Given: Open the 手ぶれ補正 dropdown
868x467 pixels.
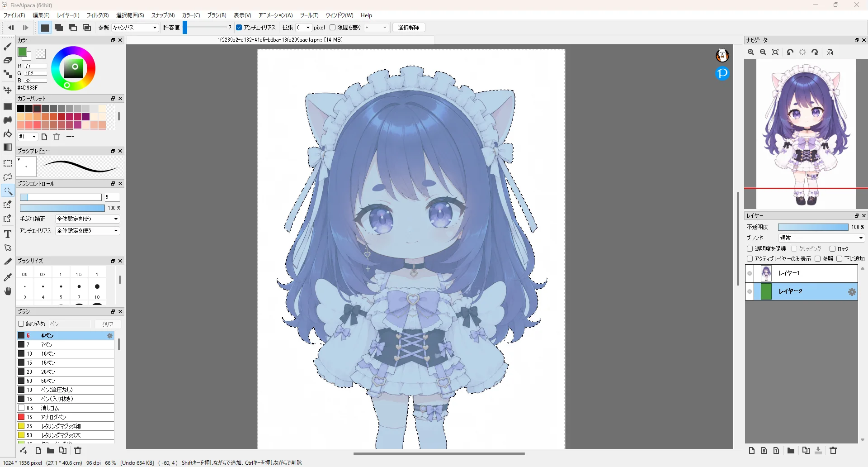Looking at the screenshot, I should (x=87, y=219).
